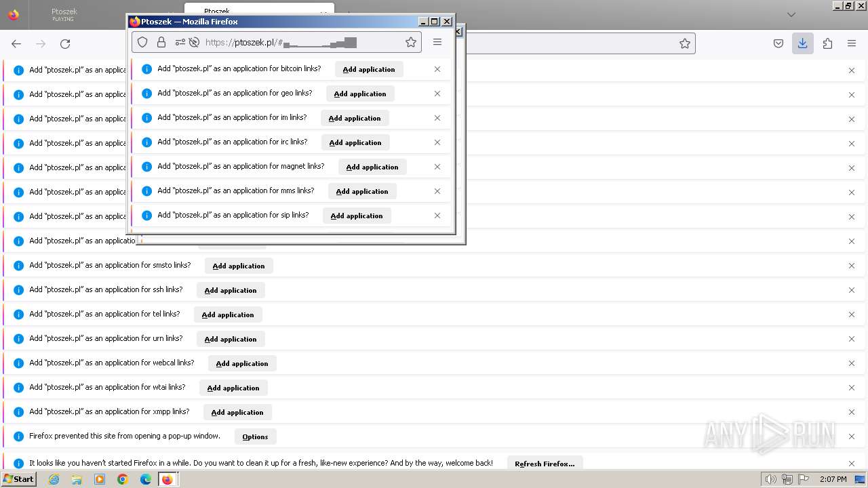Launch Microsoft Edge from taskbar

[x=145, y=479]
